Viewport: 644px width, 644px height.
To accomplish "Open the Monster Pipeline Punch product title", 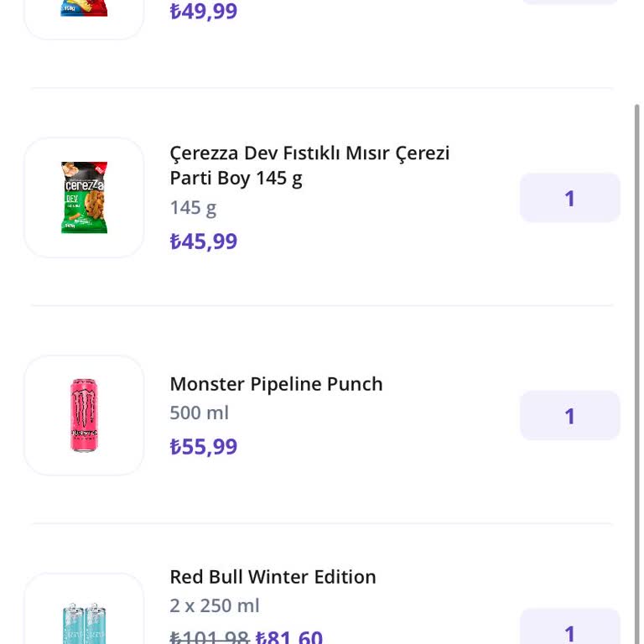I will (x=276, y=384).
